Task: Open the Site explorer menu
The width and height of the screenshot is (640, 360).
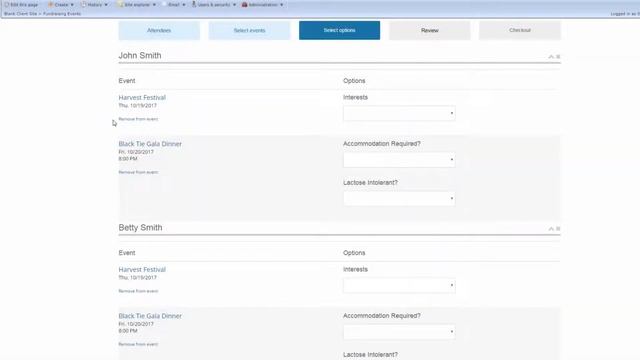Action: 137,4
